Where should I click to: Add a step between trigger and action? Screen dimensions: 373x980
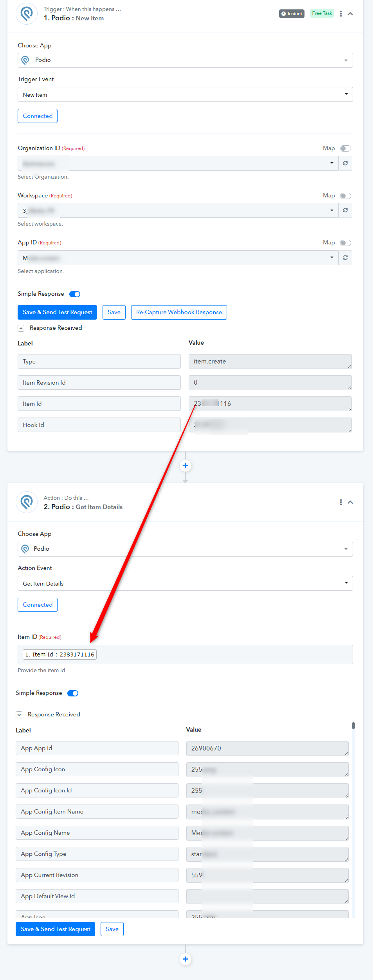186,466
